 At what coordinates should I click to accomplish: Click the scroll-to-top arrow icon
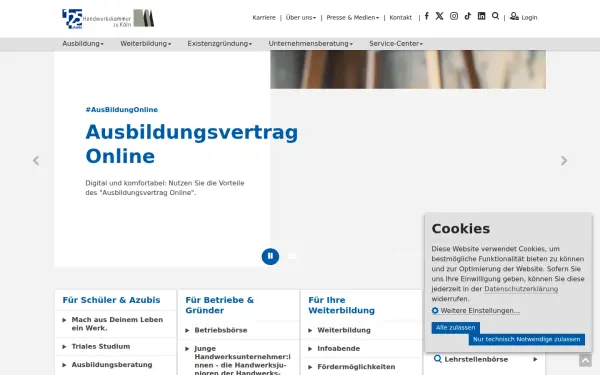pyautogui.click(x=585, y=360)
